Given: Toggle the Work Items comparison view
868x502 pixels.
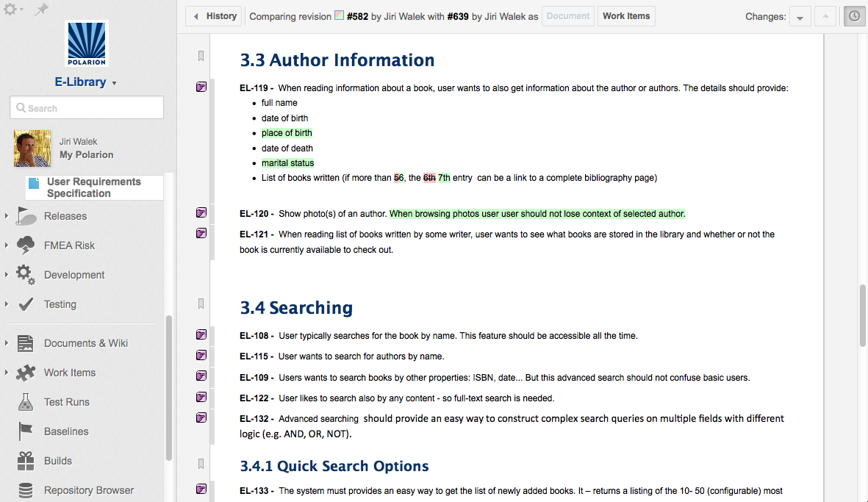Looking at the screenshot, I should pyautogui.click(x=626, y=15).
